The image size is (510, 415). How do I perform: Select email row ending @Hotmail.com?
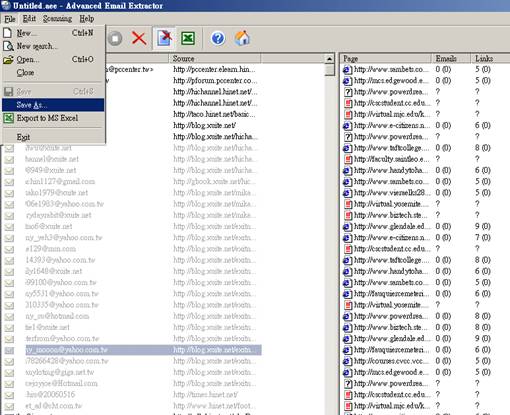click(61, 383)
